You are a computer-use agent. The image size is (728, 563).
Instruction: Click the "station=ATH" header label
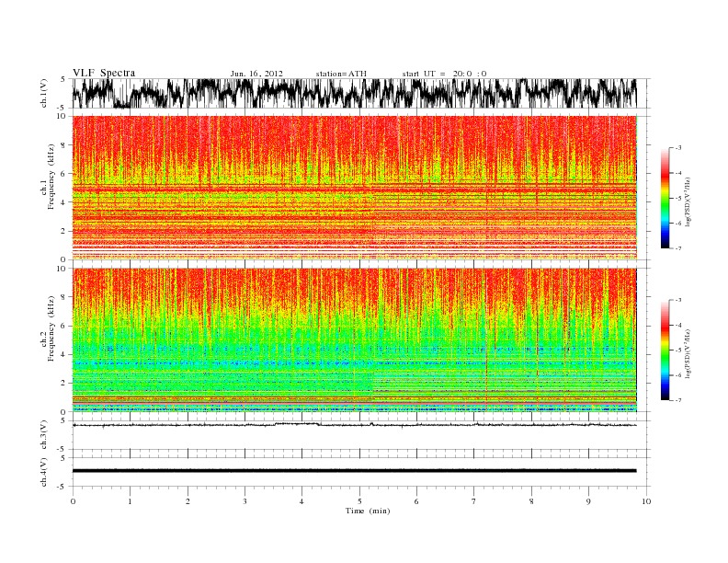point(341,74)
